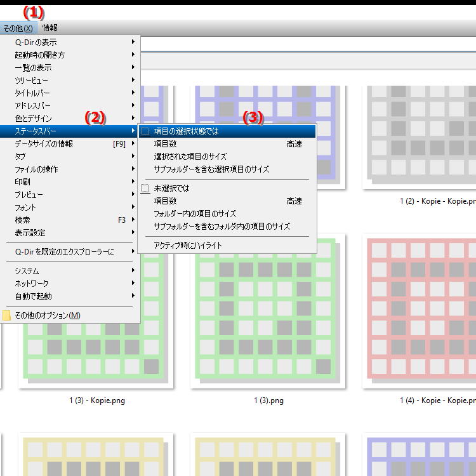
Task: Open the ネットワーク menu entry
Action: pos(70,283)
